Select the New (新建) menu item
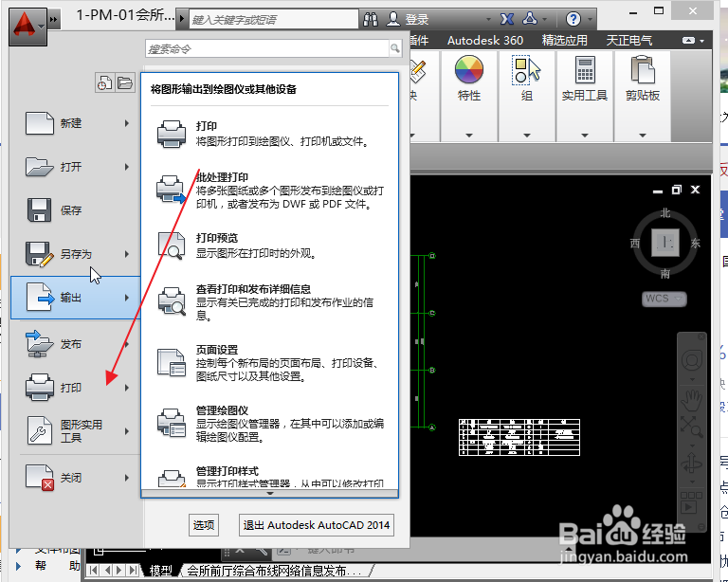Screen dimensions: 728x582 [74, 123]
